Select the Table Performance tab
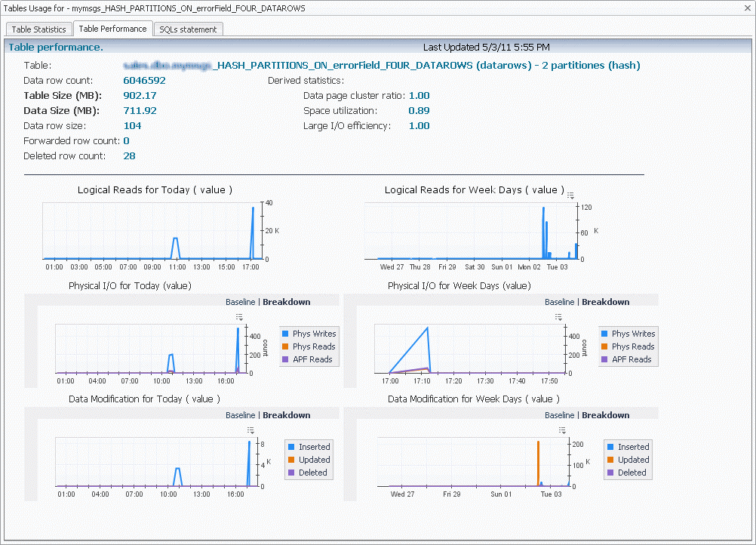 pyautogui.click(x=112, y=29)
